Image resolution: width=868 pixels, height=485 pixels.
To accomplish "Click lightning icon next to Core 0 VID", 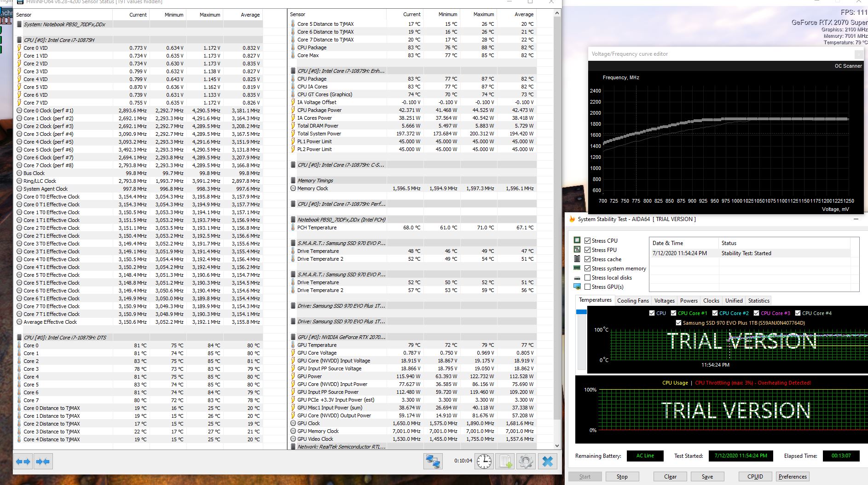I will (19, 48).
